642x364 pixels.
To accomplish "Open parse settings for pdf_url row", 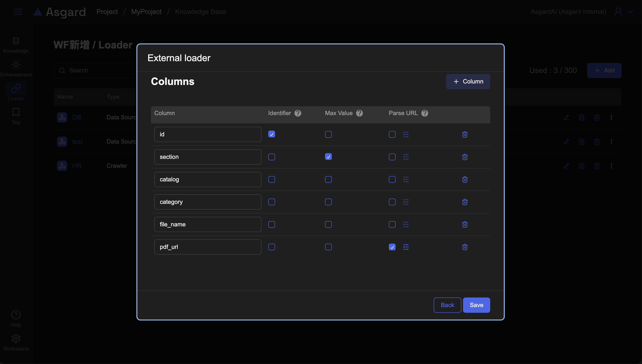I will (x=406, y=247).
